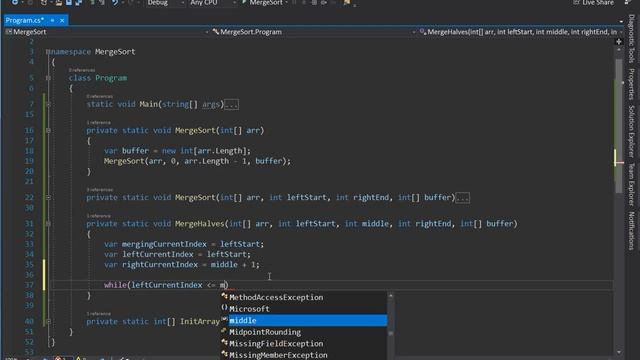The image size is (640, 360).
Task: Click the editor scrollbar down arrow
Action: click(619, 352)
